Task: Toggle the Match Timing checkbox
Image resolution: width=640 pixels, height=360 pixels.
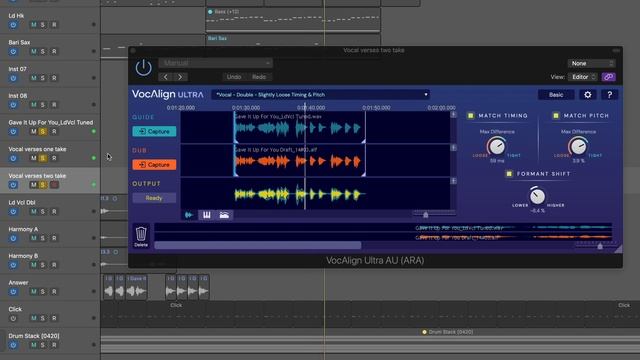Action: [471, 116]
